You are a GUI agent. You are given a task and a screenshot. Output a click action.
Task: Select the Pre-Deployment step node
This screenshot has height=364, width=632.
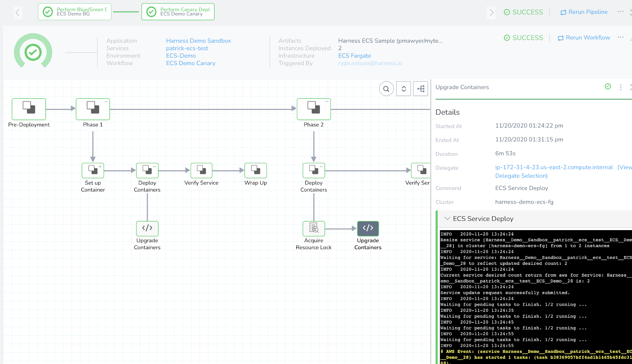pyautogui.click(x=29, y=109)
